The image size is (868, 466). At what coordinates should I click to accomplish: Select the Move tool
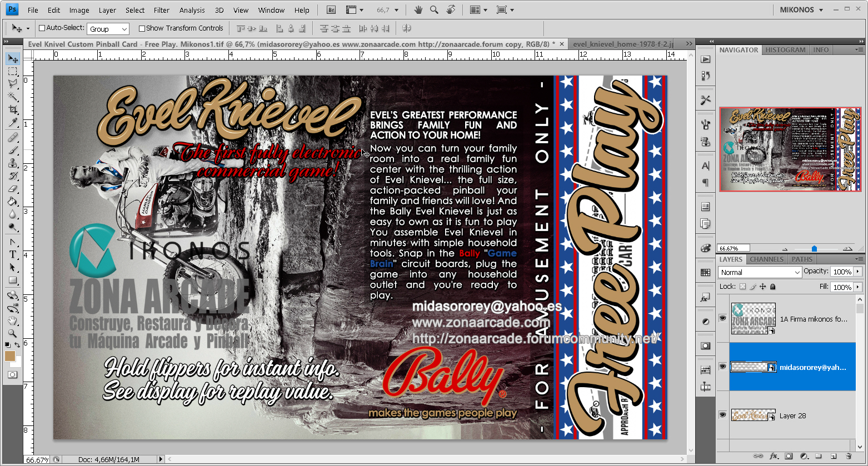click(12, 57)
